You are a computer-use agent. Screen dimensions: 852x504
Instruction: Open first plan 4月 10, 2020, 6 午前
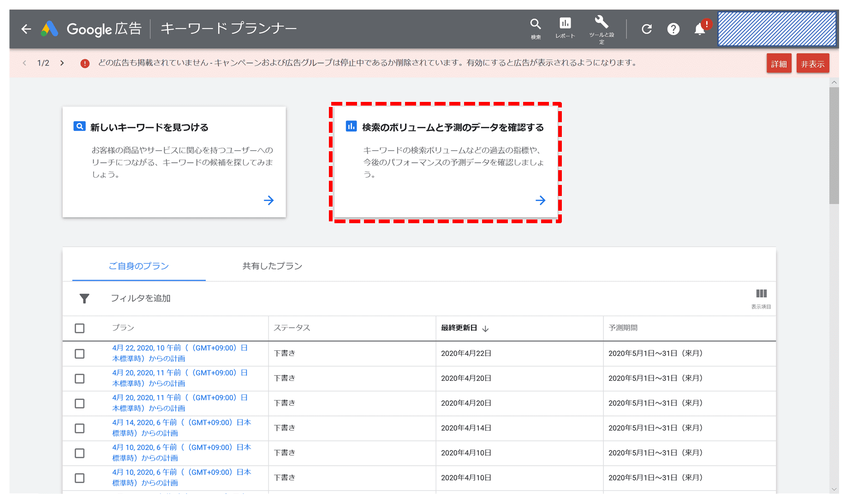click(182, 453)
